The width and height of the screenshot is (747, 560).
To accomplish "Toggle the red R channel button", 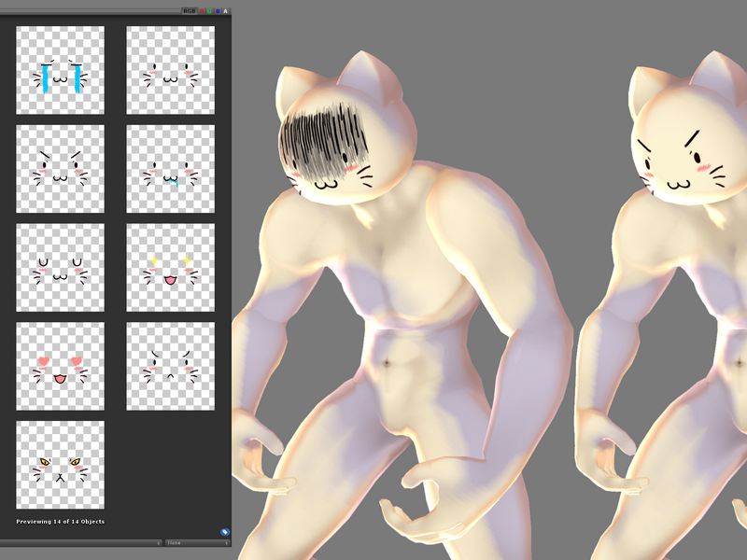I will [202, 11].
